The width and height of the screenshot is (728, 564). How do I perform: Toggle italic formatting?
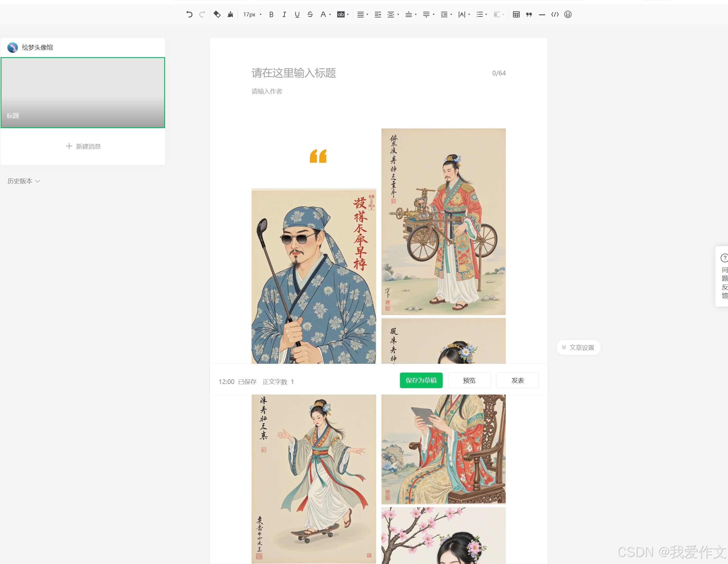click(284, 14)
